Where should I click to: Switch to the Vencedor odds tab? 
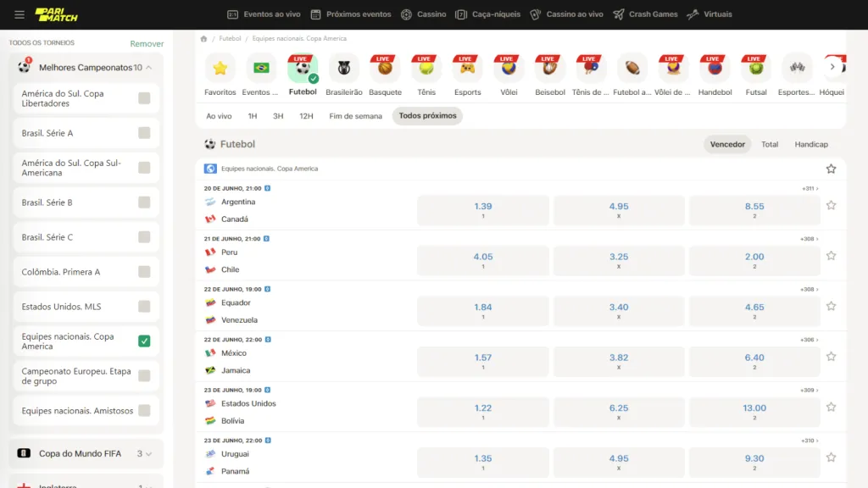[727, 144]
